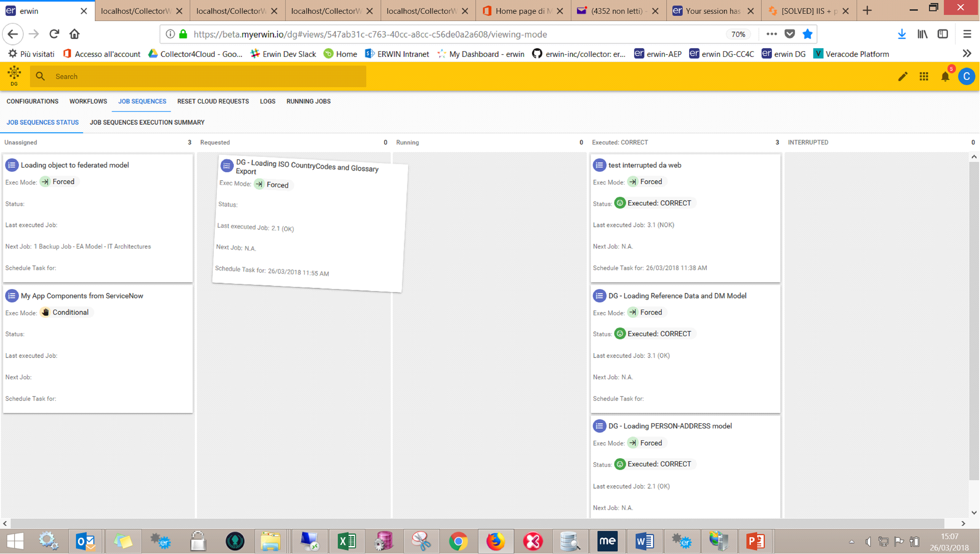Expand the bookmarks overflow chevron
This screenshot has height=554, width=980.
967,54
